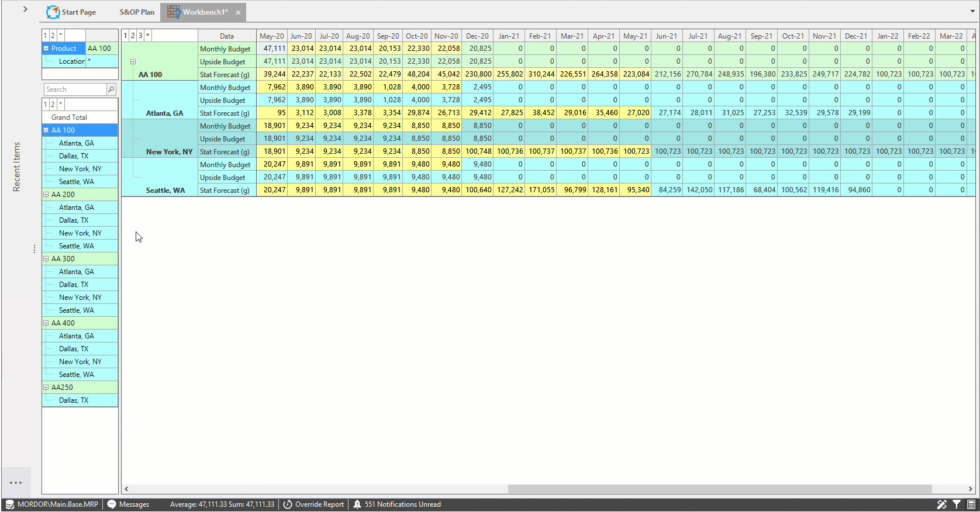Viewport: 980px width, 512px height.
Task: Click the vertical dots splitter handle
Action: (34, 249)
